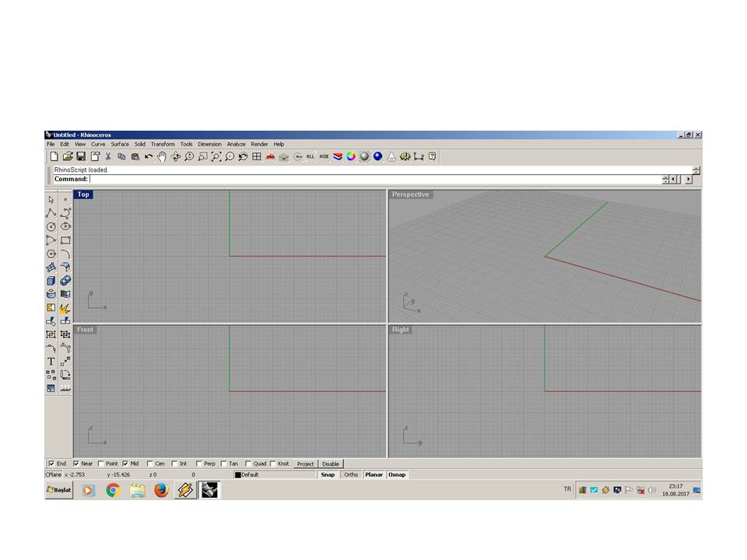Activate the Perspective viewport title
This screenshot has width=747, height=560.
tap(411, 194)
